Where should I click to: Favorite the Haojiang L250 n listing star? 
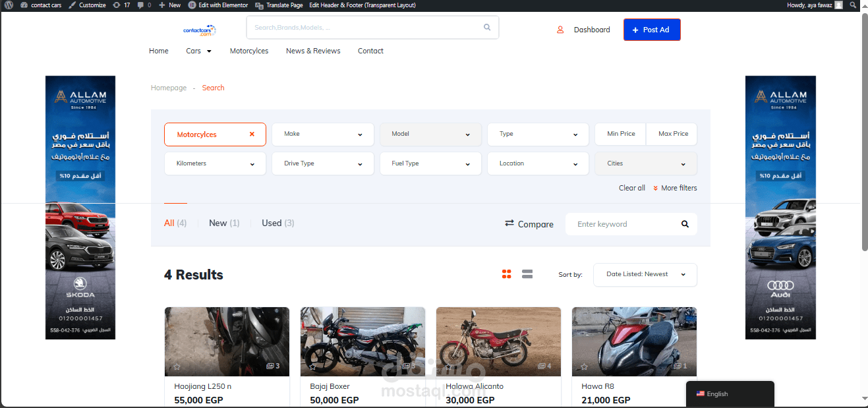177,366
